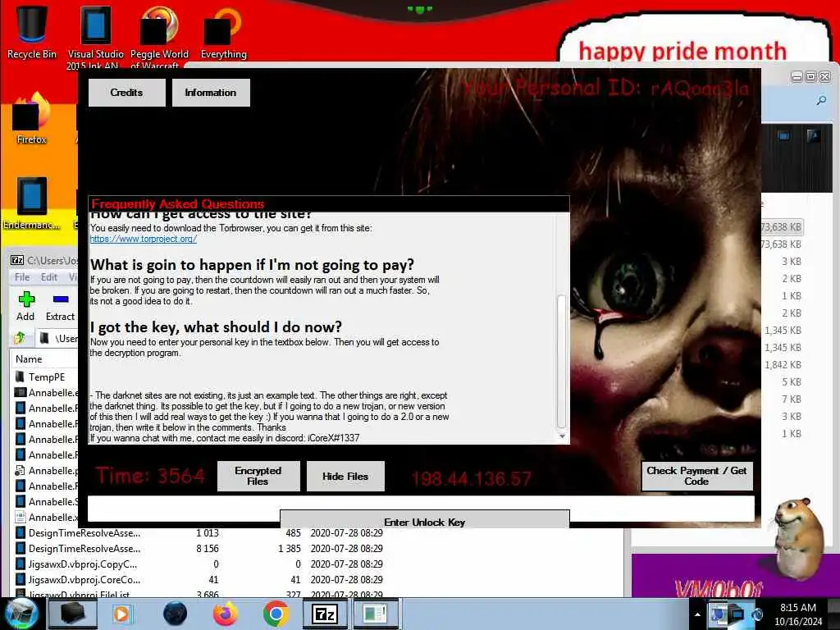Switch to the last taskbar app window
Viewport: 840px width, 630px height.
374,614
